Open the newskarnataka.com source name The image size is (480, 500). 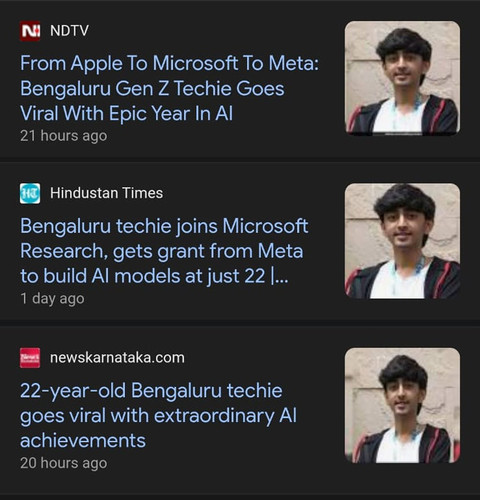(117, 358)
